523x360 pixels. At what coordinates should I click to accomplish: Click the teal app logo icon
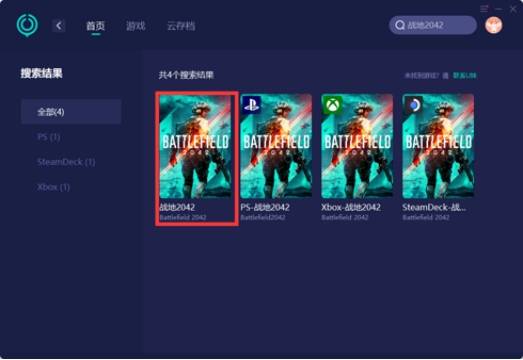(27, 25)
